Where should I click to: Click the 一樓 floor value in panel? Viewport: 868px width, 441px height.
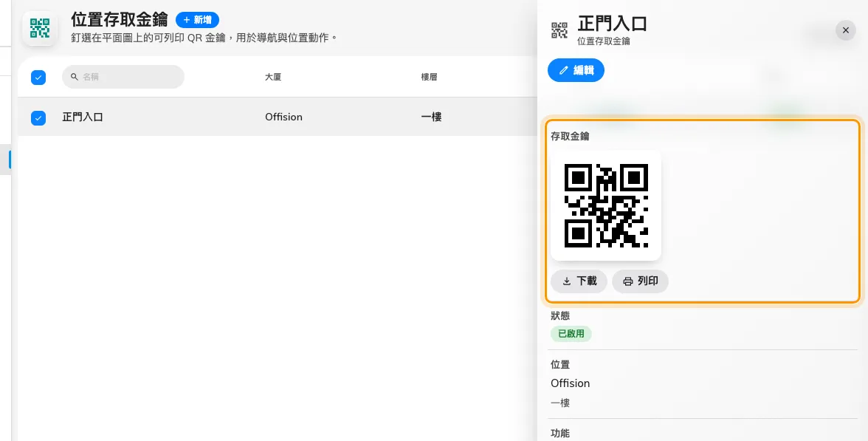tap(560, 403)
